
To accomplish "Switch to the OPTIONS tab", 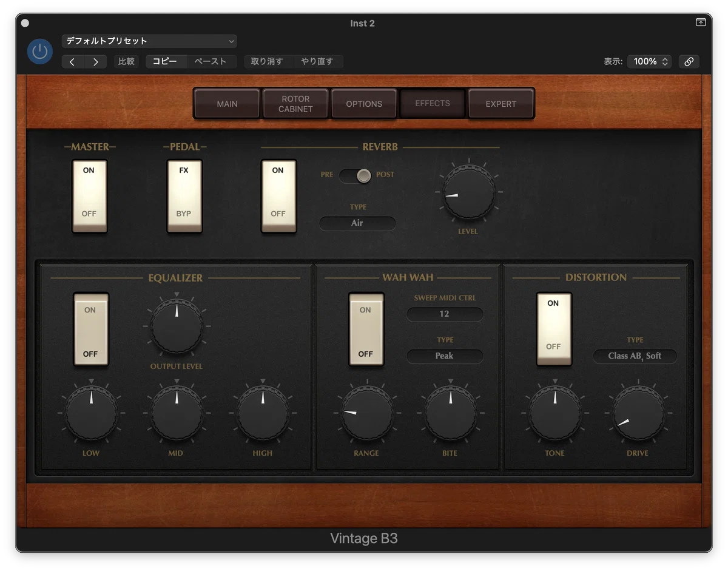I will tap(364, 104).
